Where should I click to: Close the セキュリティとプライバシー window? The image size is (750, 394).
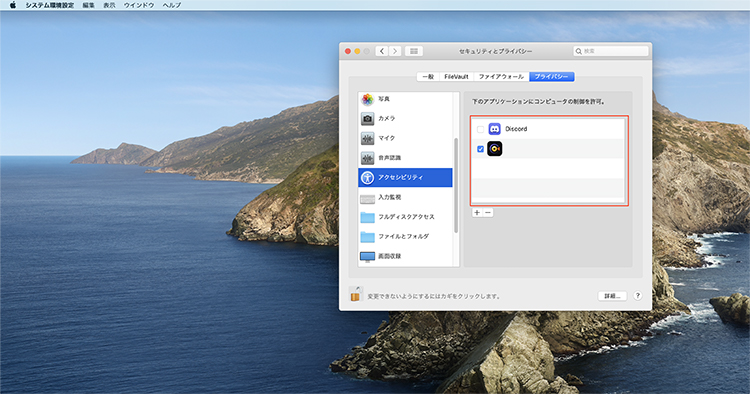point(348,51)
